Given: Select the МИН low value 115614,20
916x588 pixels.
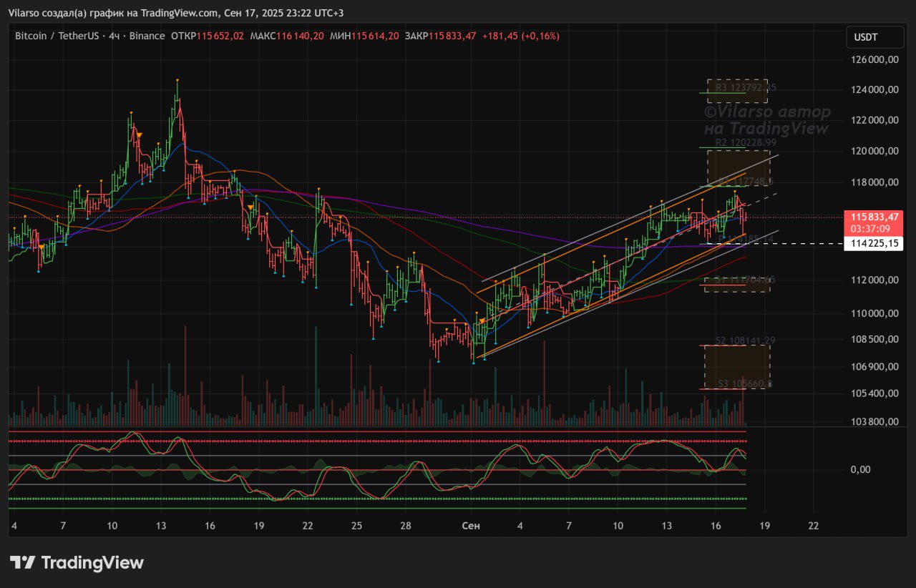Looking at the screenshot, I should point(375,36).
